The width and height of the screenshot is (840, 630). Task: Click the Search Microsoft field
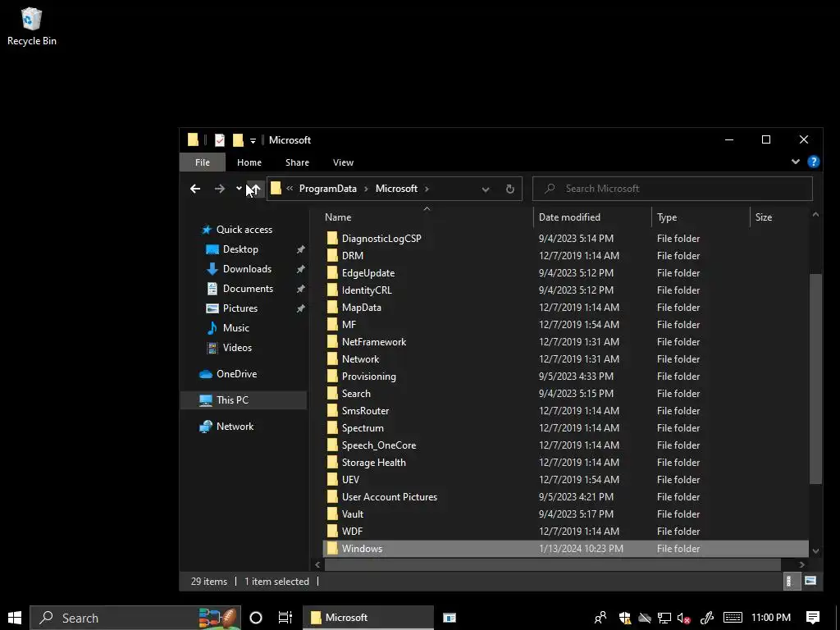673,189
